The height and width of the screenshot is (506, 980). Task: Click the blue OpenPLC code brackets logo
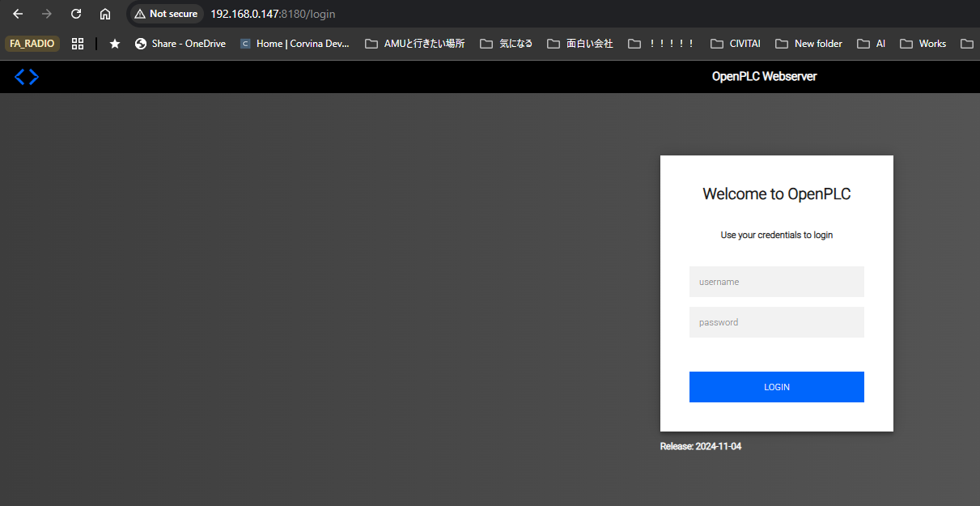click(x=27, y=77)
